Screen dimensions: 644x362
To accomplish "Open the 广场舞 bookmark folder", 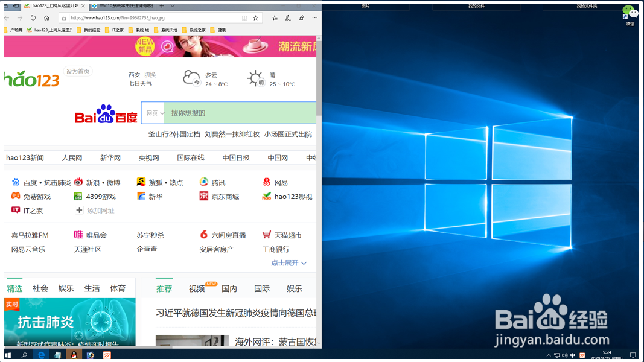I will [13, 30].
